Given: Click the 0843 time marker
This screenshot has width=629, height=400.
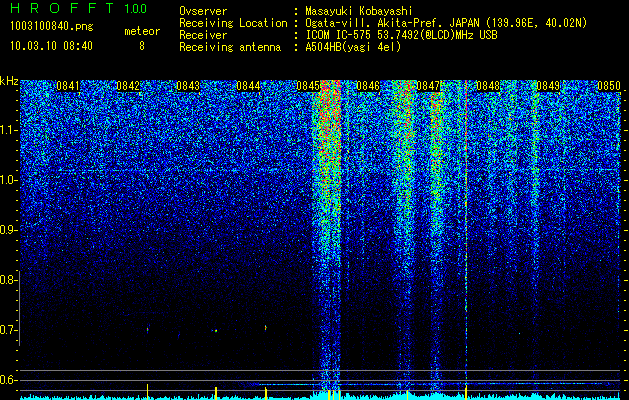Looking at the screenshot, I should (188, 86).
